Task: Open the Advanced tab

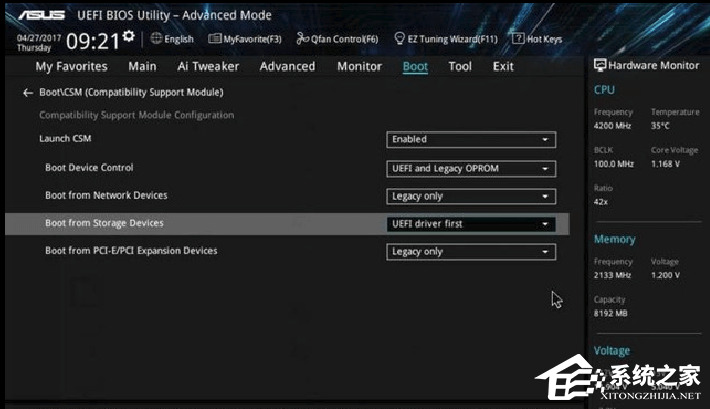Action: pos(288,67)
